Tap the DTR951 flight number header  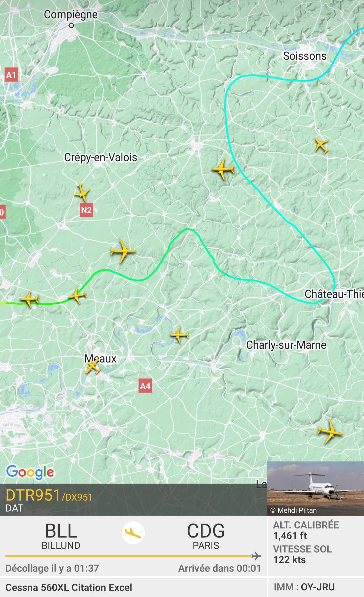click(33, 495)
